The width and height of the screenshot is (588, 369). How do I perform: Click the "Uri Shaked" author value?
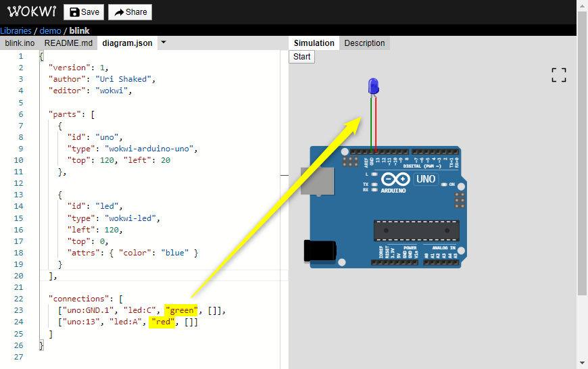(x=123, y=79)
